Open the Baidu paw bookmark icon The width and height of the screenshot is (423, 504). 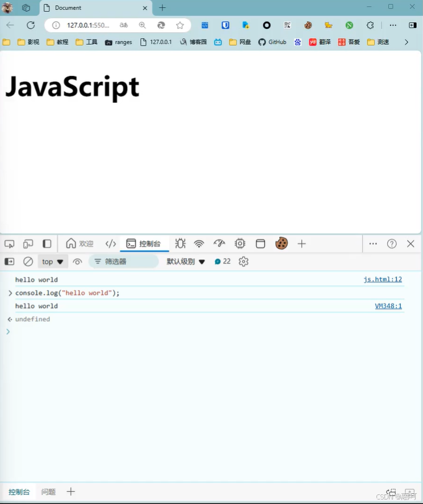click(x=298, y=42)
